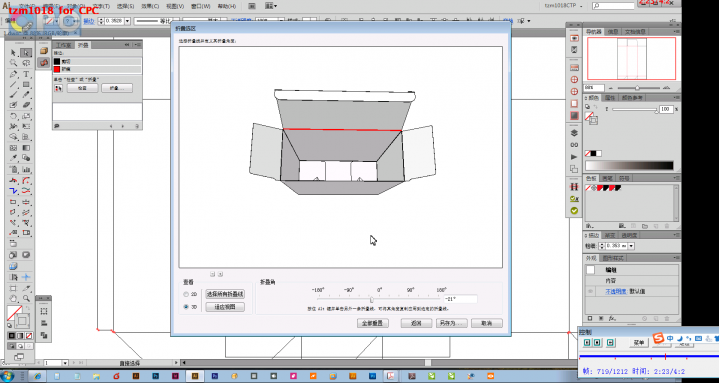The height and width of the screenshot is (383, 719).
Task: Open the 导航器 Navigator tab
Action: pyautogui.click(x=594, y=32)
